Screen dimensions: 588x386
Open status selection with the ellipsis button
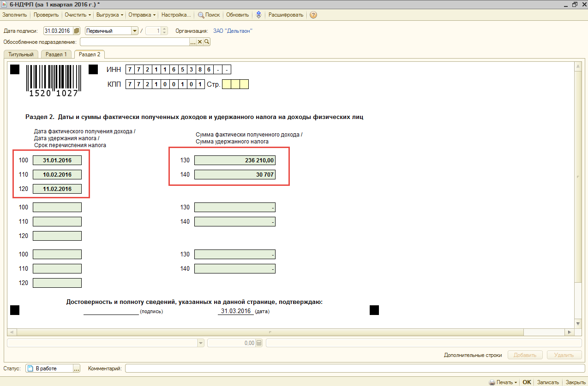(77, 368)
